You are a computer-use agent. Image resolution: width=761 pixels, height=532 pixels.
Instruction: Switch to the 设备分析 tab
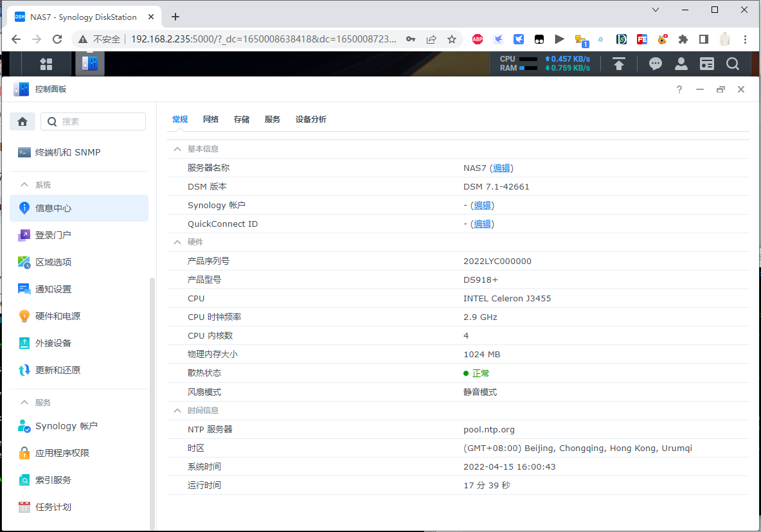pos(311,120)
